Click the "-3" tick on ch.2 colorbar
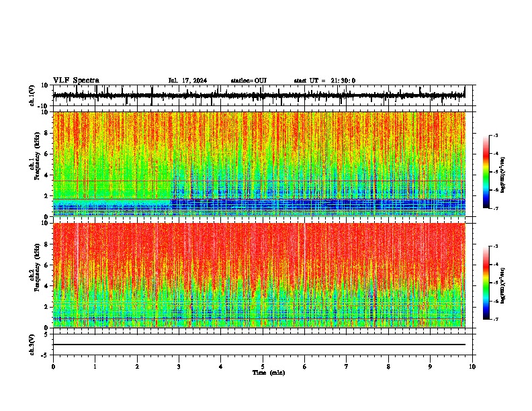The image size is (532, 411). 495,246
